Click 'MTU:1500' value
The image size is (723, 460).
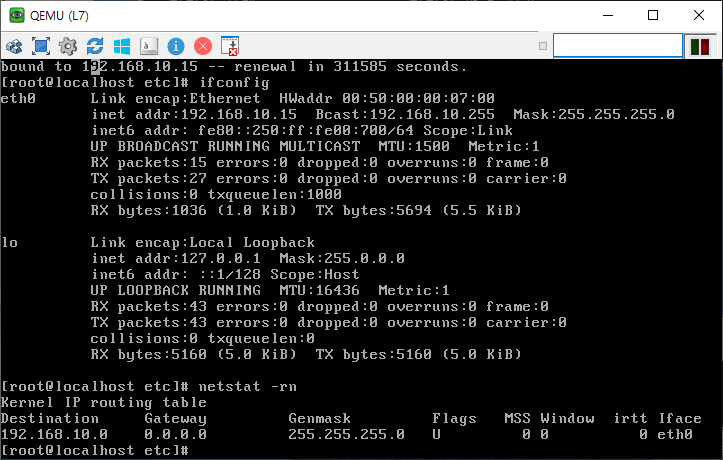point(414,147)
